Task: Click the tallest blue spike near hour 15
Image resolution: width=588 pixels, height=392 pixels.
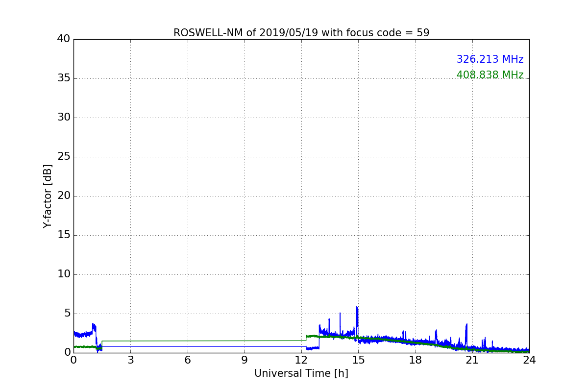Action: [357, 321]
